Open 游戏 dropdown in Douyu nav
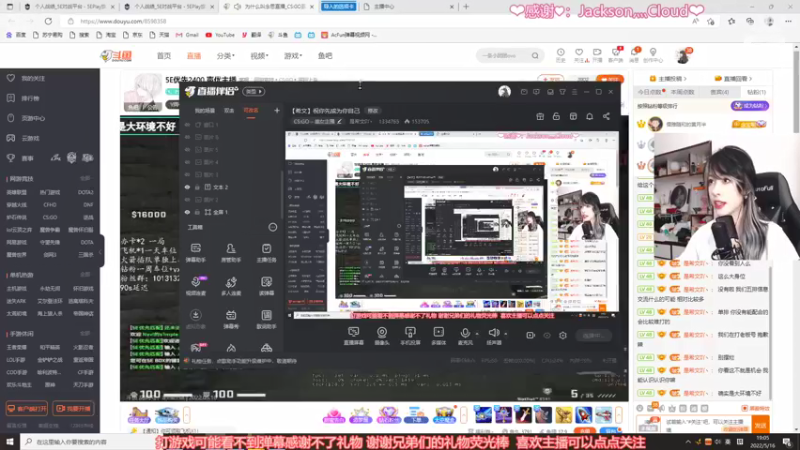The width and height of the screenshot is (800, 450). click(x=293, y=56)
